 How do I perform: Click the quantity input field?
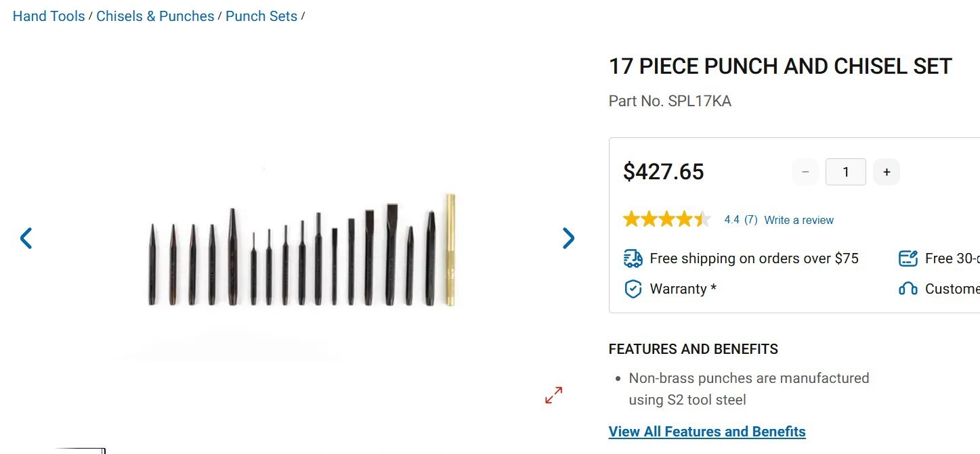click(x=846, y=172)
